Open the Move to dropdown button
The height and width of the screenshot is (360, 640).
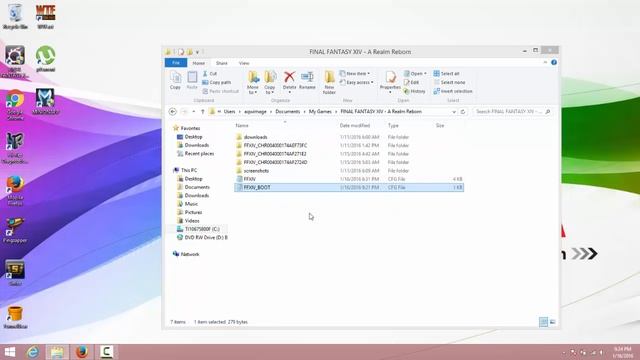pos(253,82)
